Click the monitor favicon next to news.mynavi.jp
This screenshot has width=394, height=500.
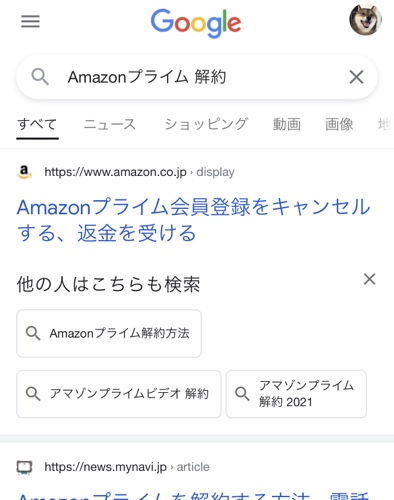(x=24, y=467)
